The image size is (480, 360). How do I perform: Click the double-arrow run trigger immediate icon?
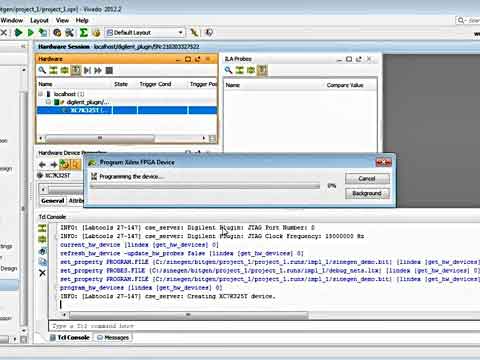coord(98,70)
